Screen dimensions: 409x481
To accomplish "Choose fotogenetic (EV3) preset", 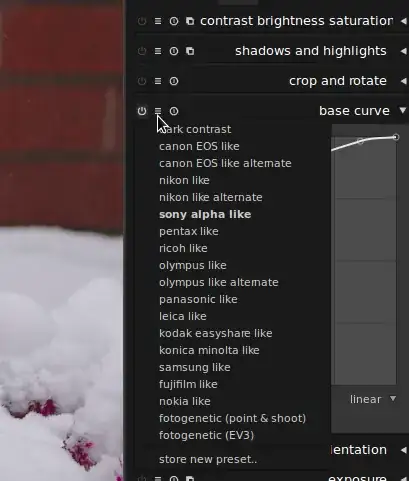I will click(x=206, y=435).
